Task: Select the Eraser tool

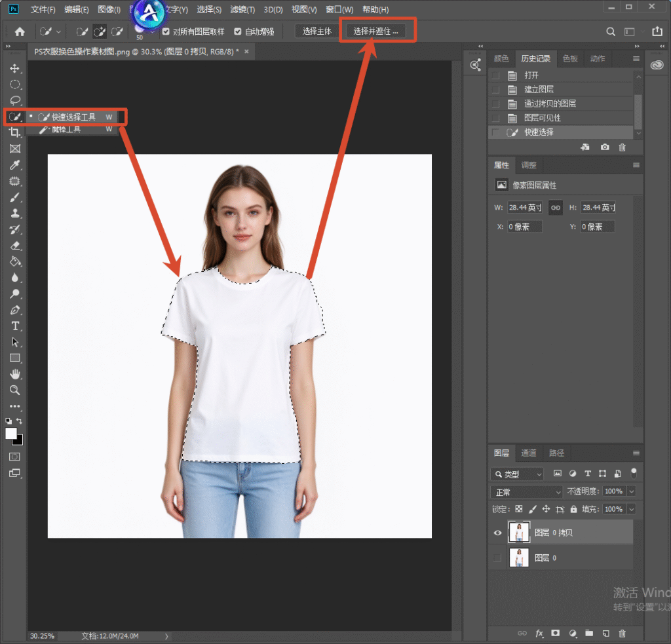Action: pos(15,246)
